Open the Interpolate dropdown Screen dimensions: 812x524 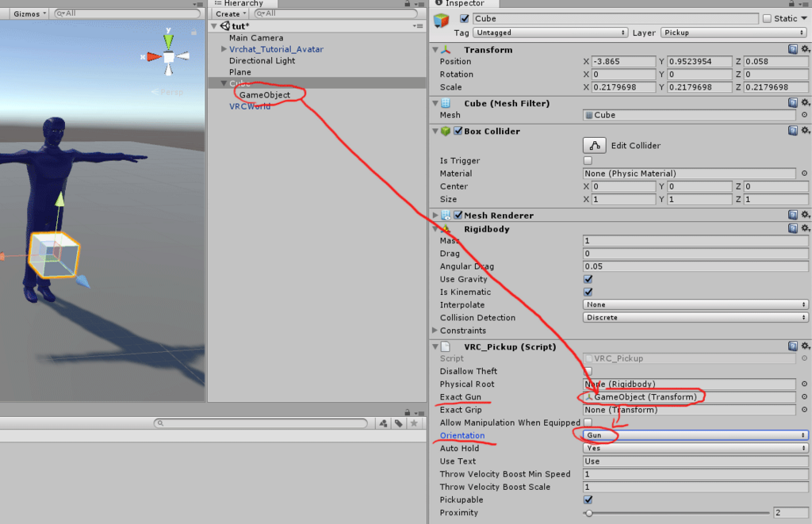[695, 304]
